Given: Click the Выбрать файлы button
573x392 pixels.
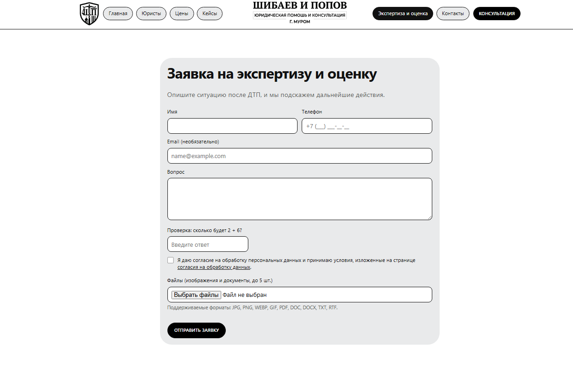Looking at the screenshot, I should [196, 295].
